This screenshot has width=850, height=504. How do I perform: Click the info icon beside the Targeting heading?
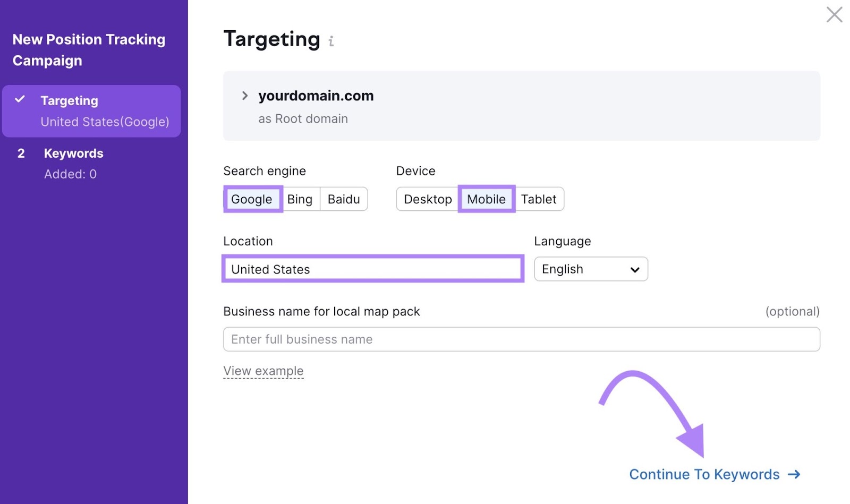click(x=332, y=41)
